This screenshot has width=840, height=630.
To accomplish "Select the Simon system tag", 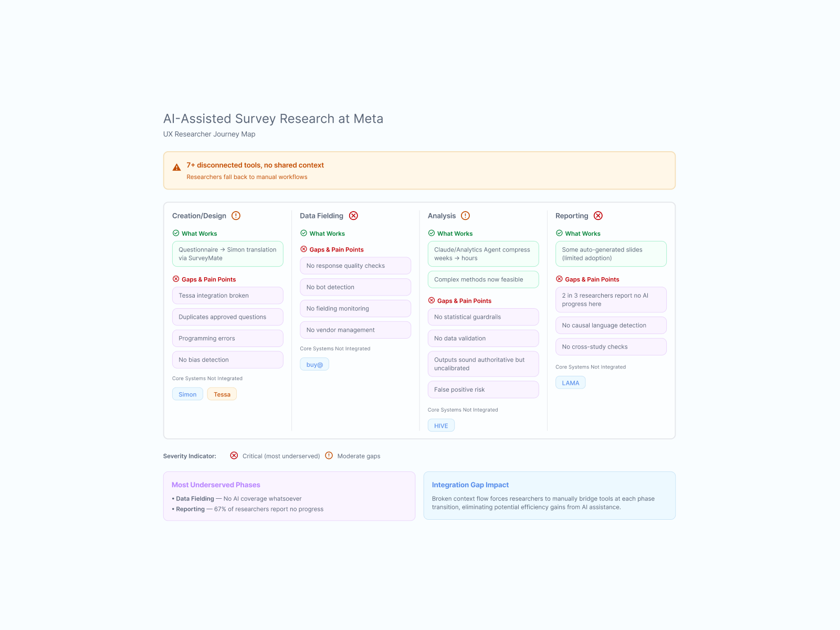I will tap(187, 394).
